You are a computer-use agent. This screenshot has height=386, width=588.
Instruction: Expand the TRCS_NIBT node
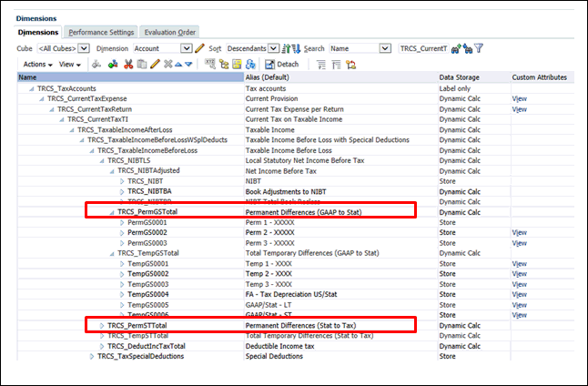click(x=122, y=181)
